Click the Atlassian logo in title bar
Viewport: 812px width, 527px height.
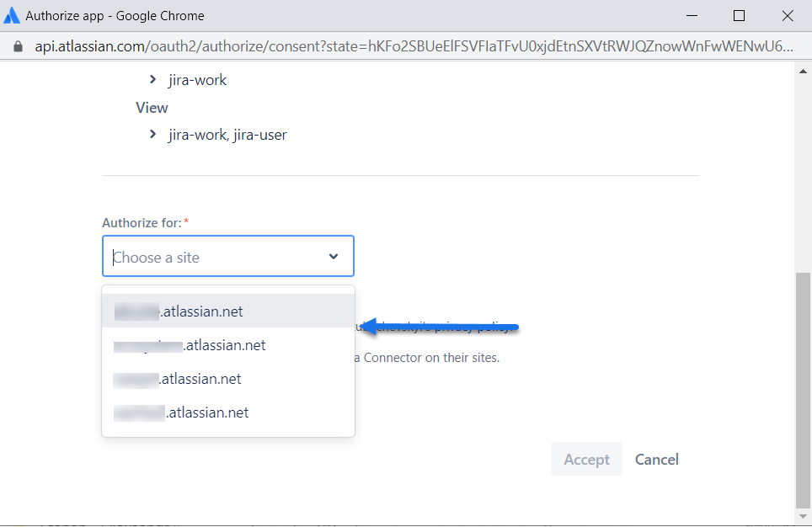click(x=13, y=15)
